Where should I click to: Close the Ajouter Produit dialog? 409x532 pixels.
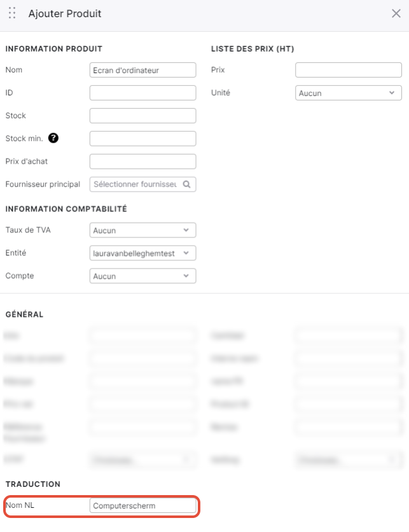(396, 13)
